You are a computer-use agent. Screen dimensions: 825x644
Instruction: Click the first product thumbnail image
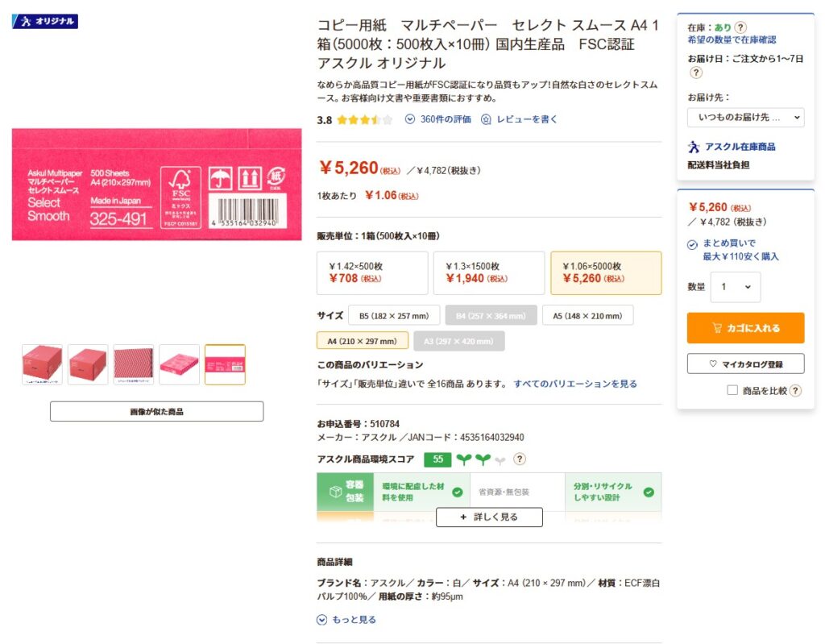tap(42, 364)
